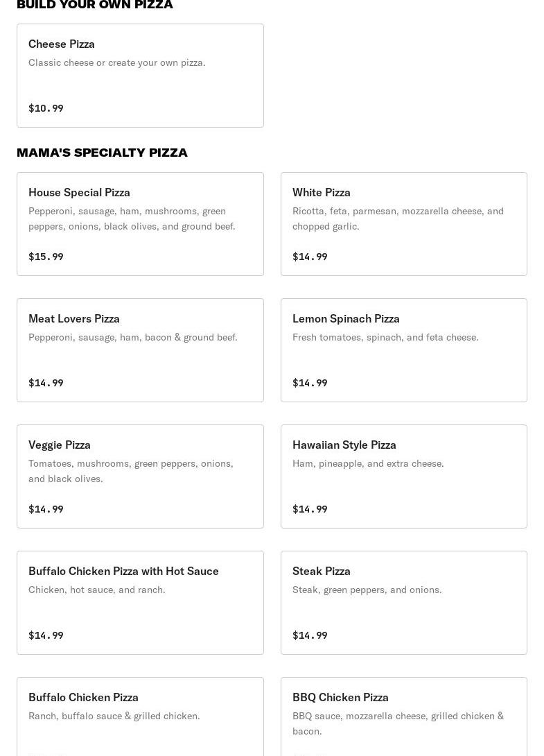Click the $10.99 Cheese Pizza price
544x756 pixels.
[46, 108]
